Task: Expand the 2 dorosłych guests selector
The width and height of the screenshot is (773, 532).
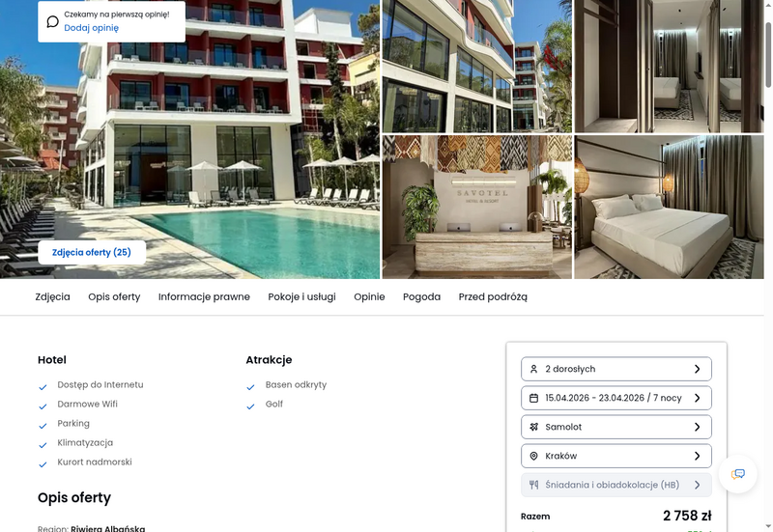Action: pyautogui.click(x=616, y=369)
